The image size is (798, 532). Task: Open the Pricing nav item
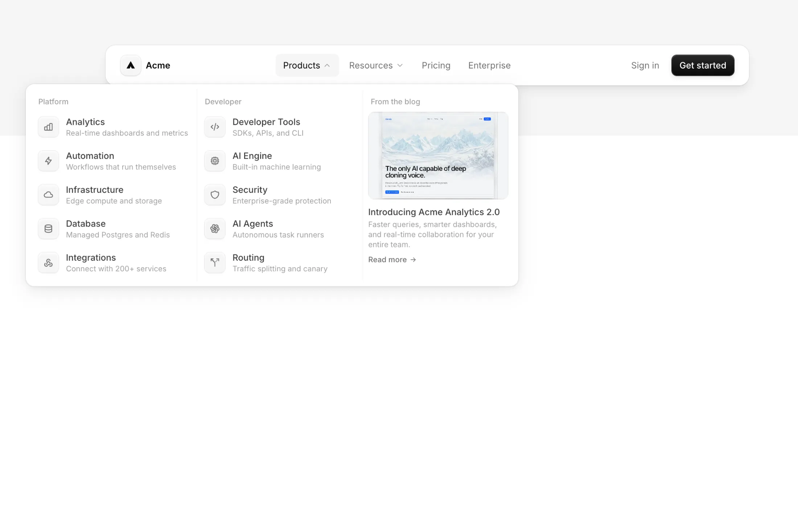click(x=436, y=65)
